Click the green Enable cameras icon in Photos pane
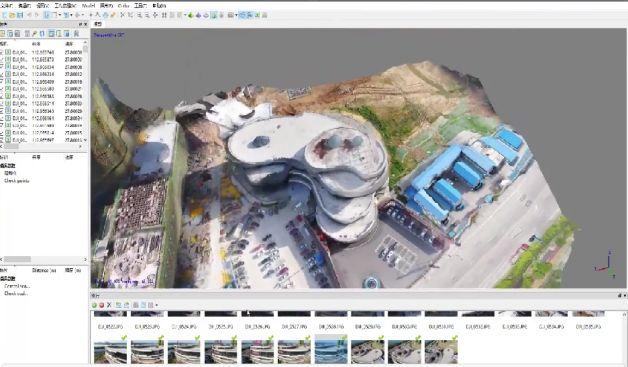The height and width of the screenshot is (367, 628). (95, 305)
